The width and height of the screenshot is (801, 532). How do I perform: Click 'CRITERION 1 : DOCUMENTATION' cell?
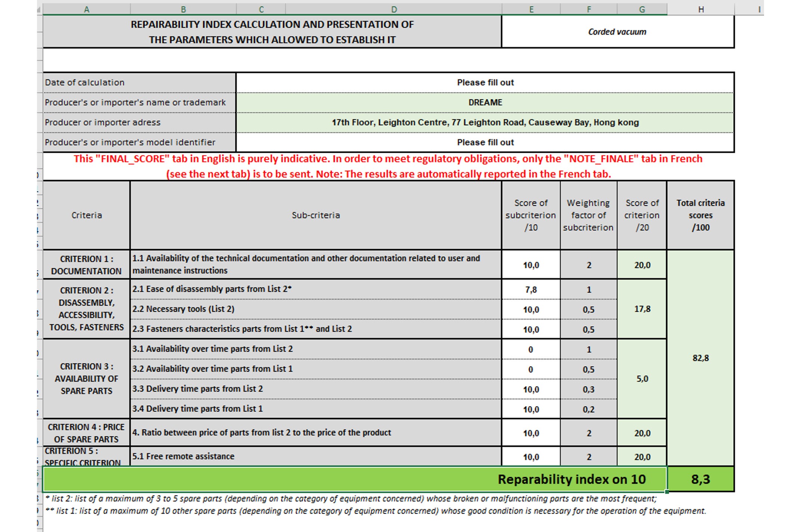[86, 265]
